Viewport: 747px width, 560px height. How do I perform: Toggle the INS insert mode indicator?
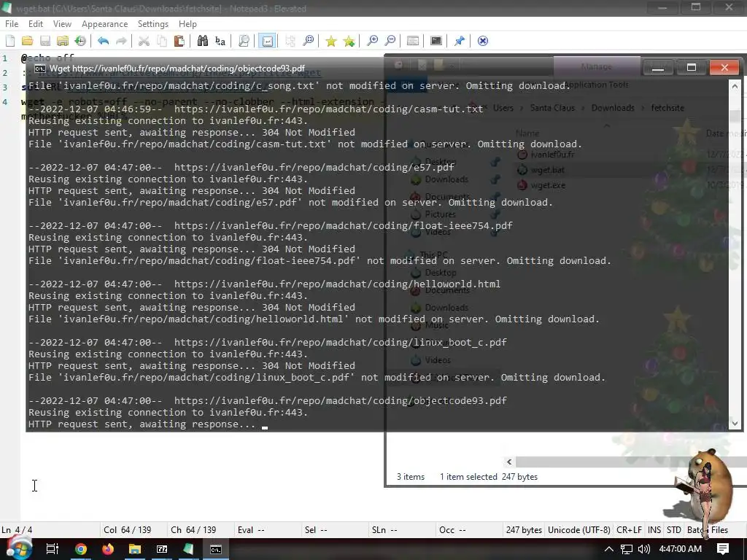654,529
